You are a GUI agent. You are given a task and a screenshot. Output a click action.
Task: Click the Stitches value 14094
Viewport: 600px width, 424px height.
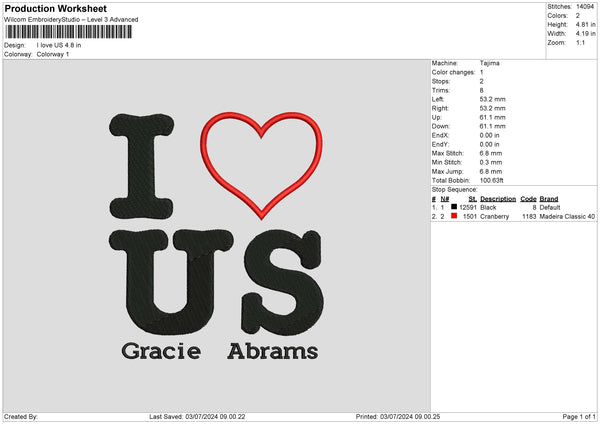585,7
